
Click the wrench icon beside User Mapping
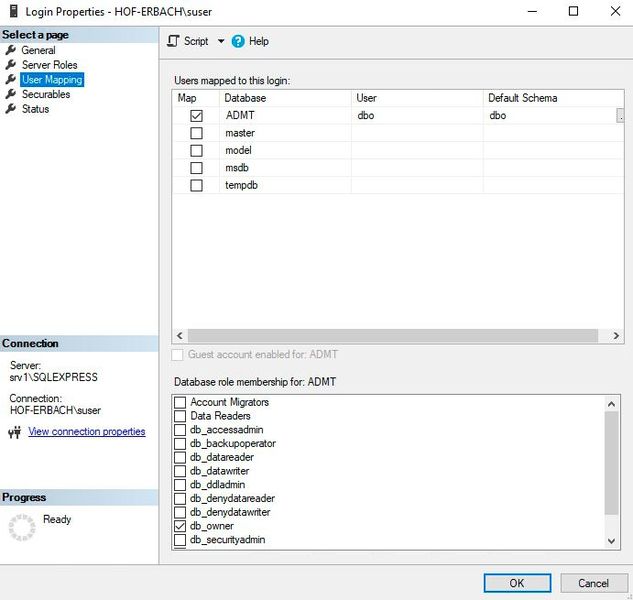(x=11, y=80)
